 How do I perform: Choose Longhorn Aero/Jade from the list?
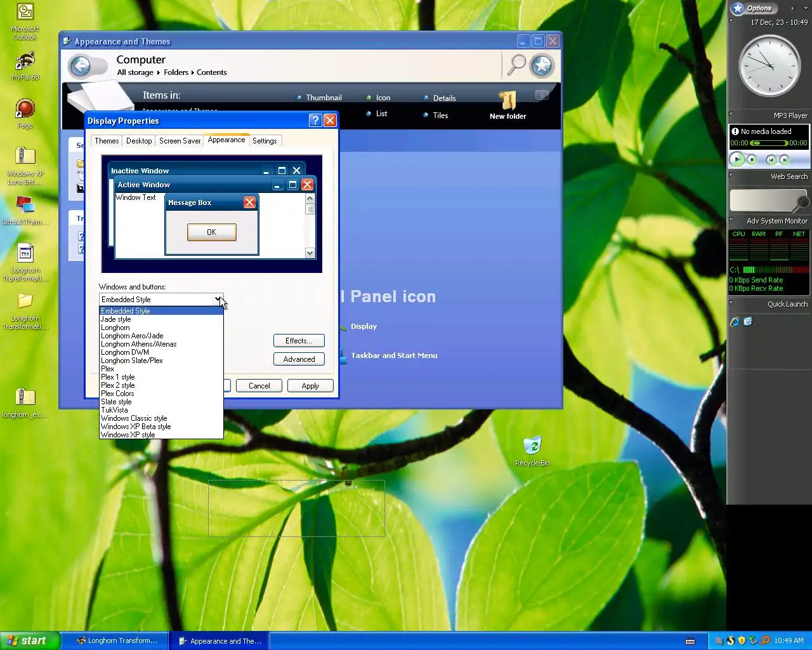(161, 336)
